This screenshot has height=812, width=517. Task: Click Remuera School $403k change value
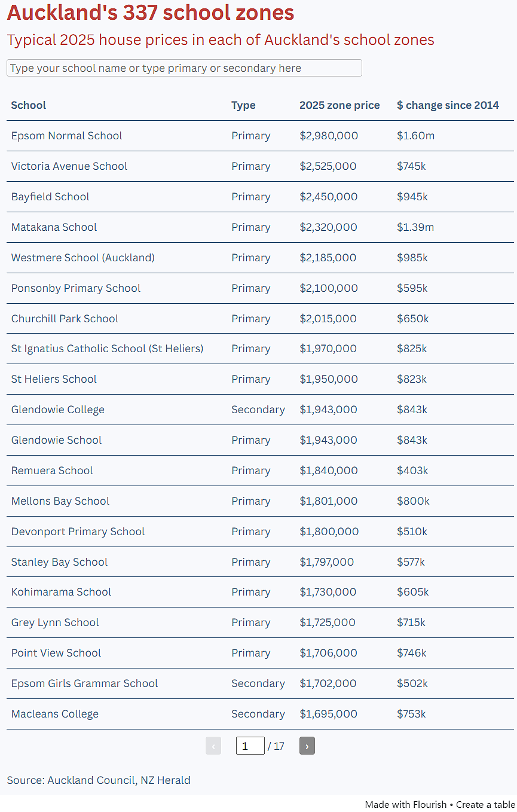pos(412,471)
